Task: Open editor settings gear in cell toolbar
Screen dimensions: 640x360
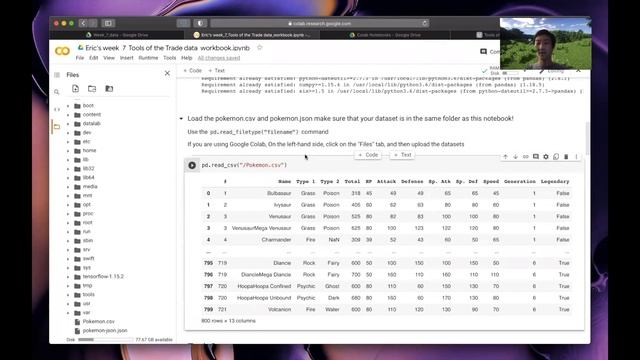Action: coord(546,157)
